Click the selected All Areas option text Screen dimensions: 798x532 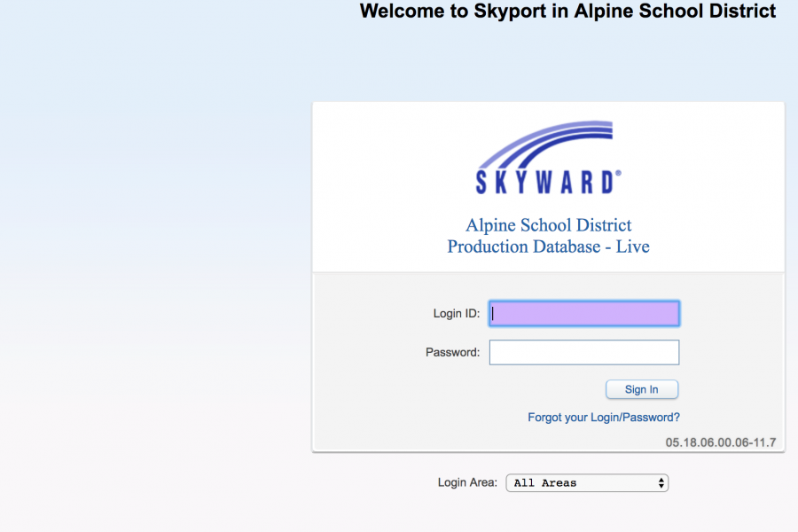[545, 482]
